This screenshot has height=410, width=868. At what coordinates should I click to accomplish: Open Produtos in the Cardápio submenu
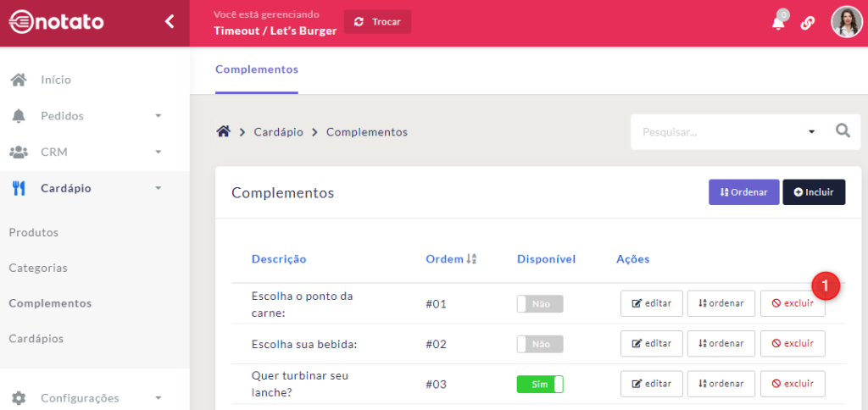click(x=34, y=232)
